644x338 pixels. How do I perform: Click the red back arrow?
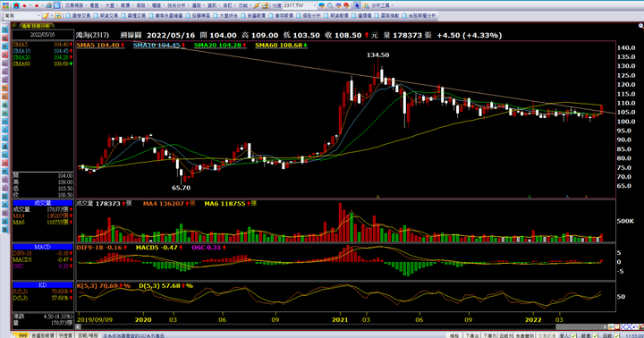point(25,5)
